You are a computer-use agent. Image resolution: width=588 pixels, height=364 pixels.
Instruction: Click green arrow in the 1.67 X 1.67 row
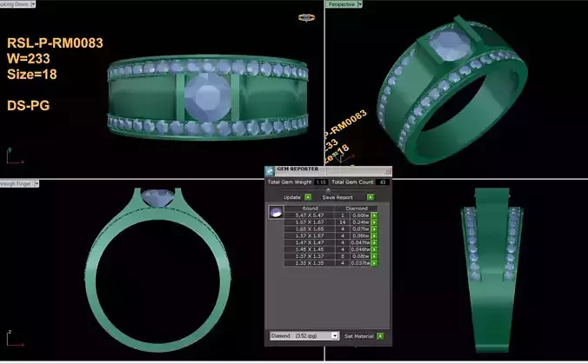click(374, 222)
